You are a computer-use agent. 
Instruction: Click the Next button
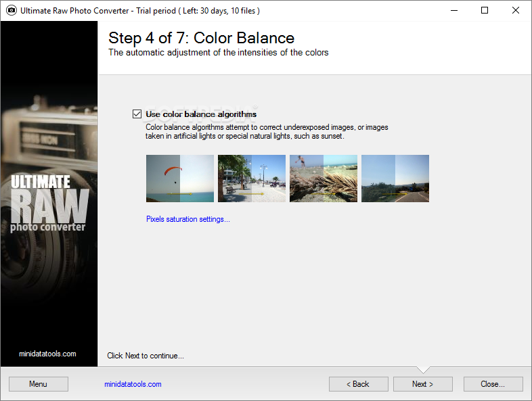coord(423,384)
